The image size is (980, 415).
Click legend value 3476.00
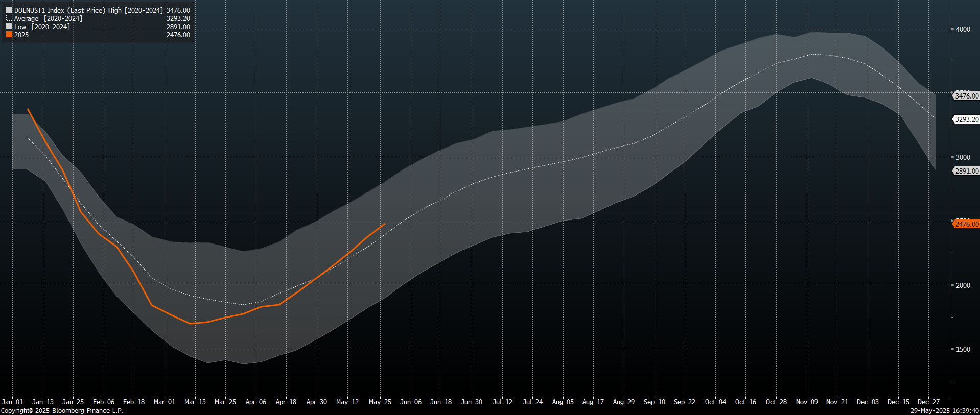pos(178,10)
